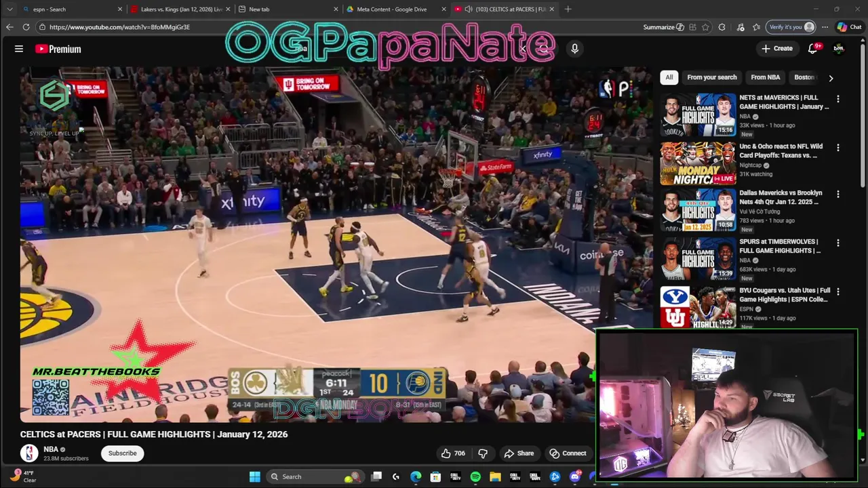The width and height of the screenshot is (868, 488).
Task: Click the Create button
Action: (x=776, y=48)
